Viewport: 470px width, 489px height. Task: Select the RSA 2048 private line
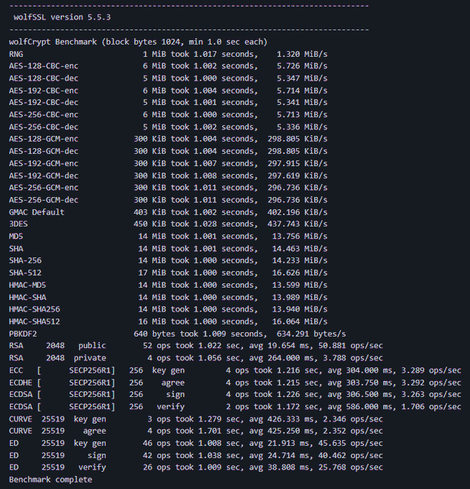click(x=196, y=358)
